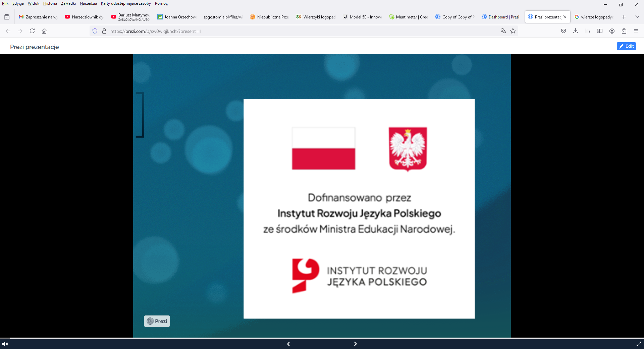Show site security padlock info
This screenshot has width=644, height=349.
click(104, 31)
